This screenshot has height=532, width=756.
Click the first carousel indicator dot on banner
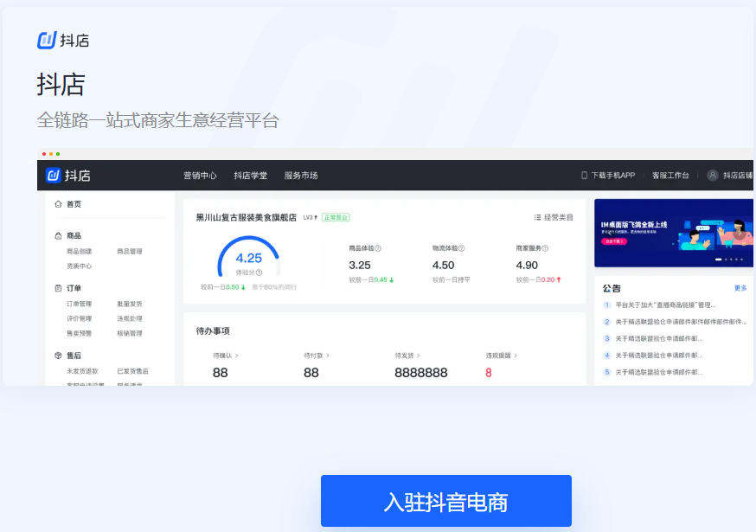coord(719,260)
